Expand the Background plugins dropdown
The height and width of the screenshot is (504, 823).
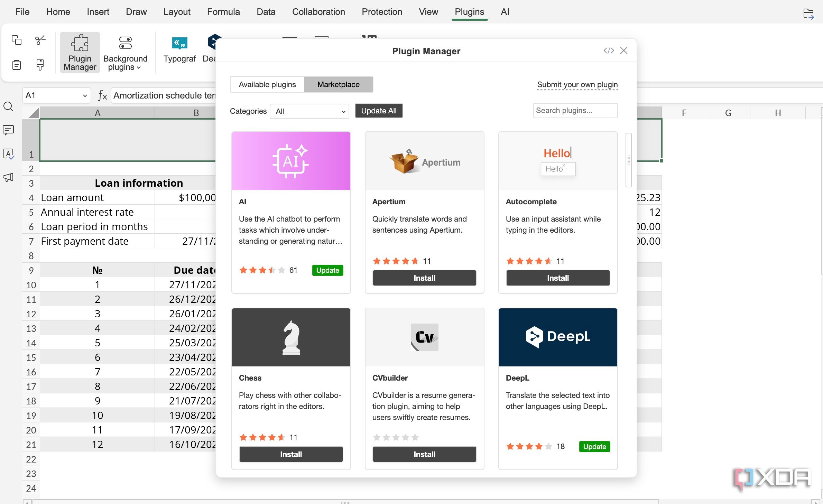coord(125,53)
